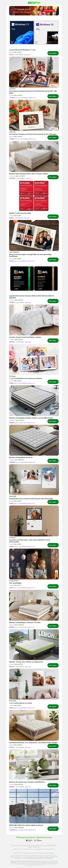Open 'Matelas Royal Spring Premier 30cm' title link

28,173
